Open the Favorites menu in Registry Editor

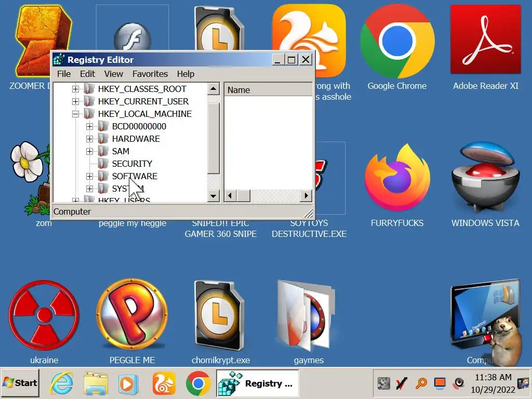pyautogui.click(x=150, y=74)
